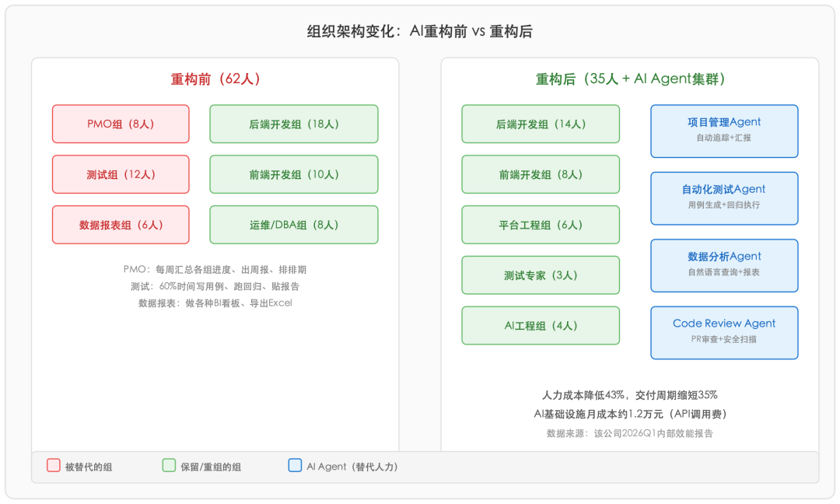Viewport: 840px width, 504px height.
Task: Select 测试专家（3人）box
Action: pyautogui.click(x=541, y=275)
